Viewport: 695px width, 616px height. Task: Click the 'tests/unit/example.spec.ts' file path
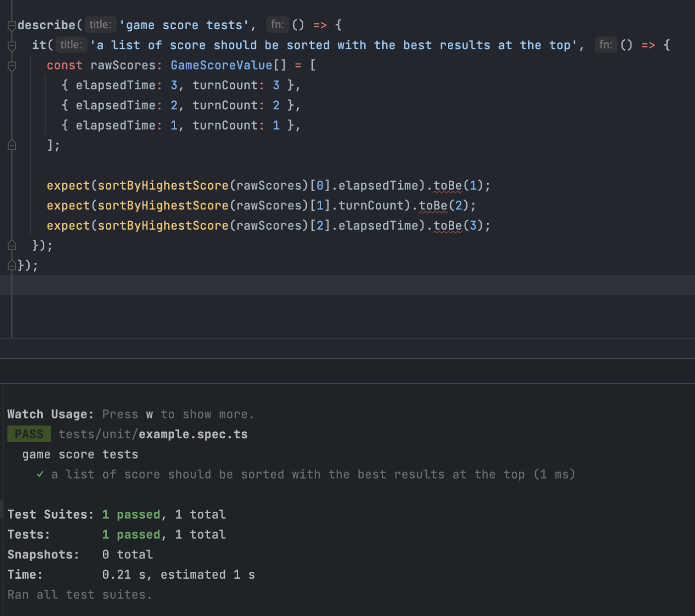(x=153, y=434)
